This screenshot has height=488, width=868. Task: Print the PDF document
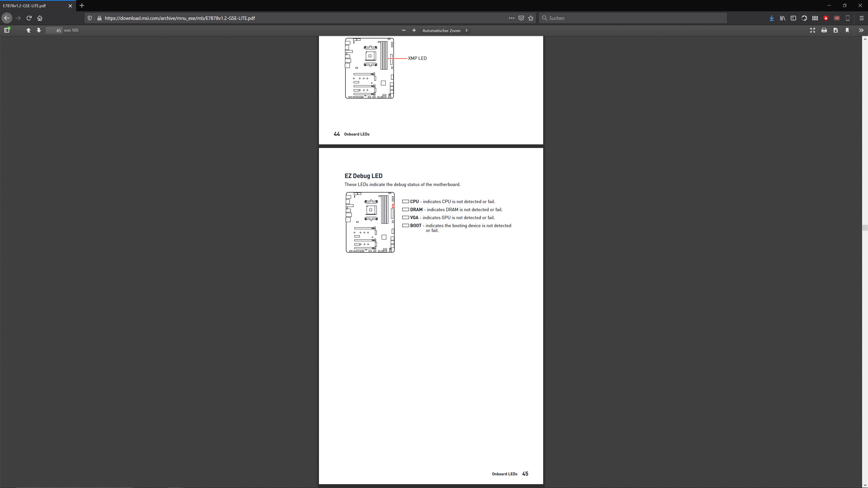pyautogui.click(x=824, y=30)
